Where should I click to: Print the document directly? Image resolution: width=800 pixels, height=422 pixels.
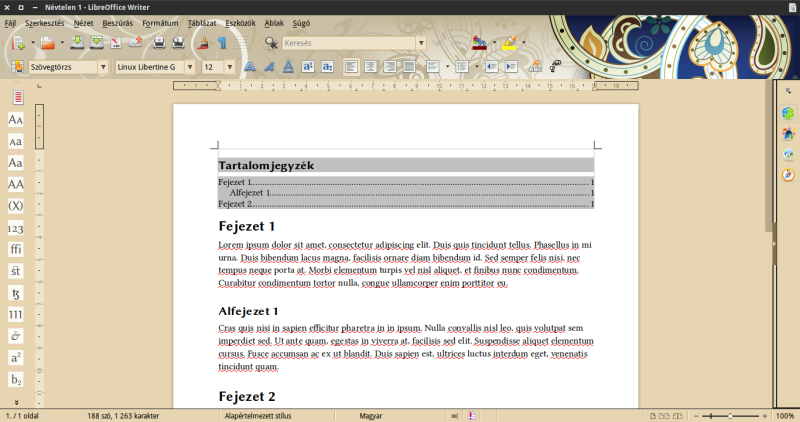tap(159, 43)
